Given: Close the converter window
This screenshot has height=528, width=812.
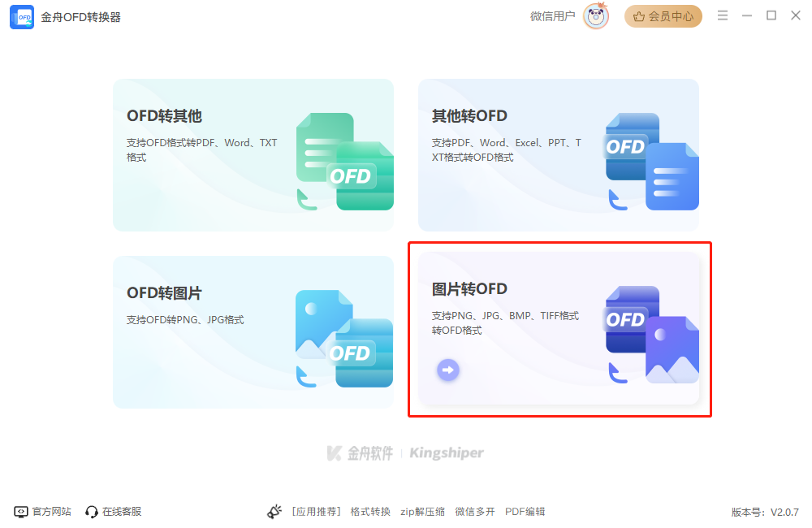Looking at the screenshot, I should tap(796, 15).
